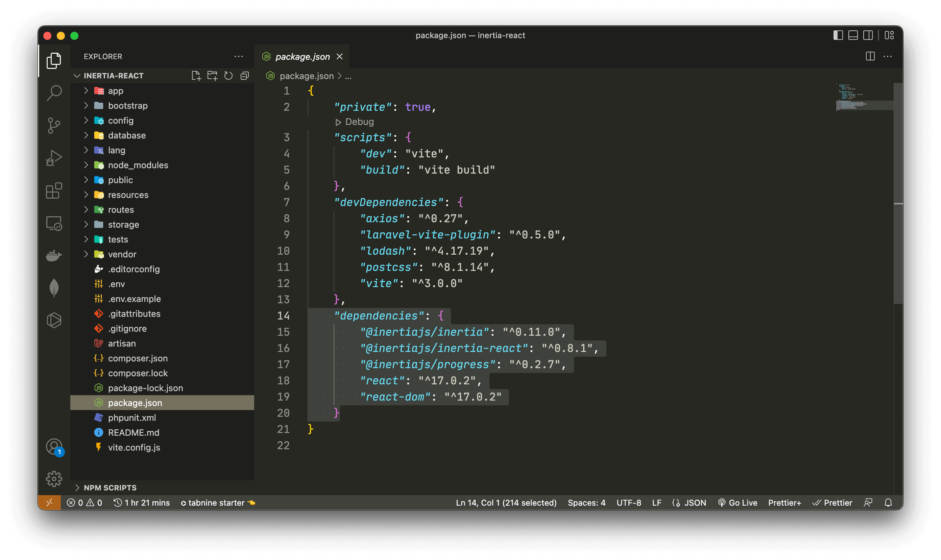This screenshot has height=560, width=941.
Task: Click Go Live in status bar
Action: tap(738, 503)
